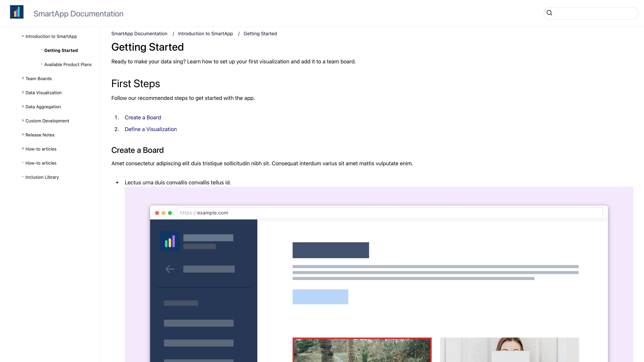
Task: Click the SmartApp logo icon in the header
Action: pos(16,12)
